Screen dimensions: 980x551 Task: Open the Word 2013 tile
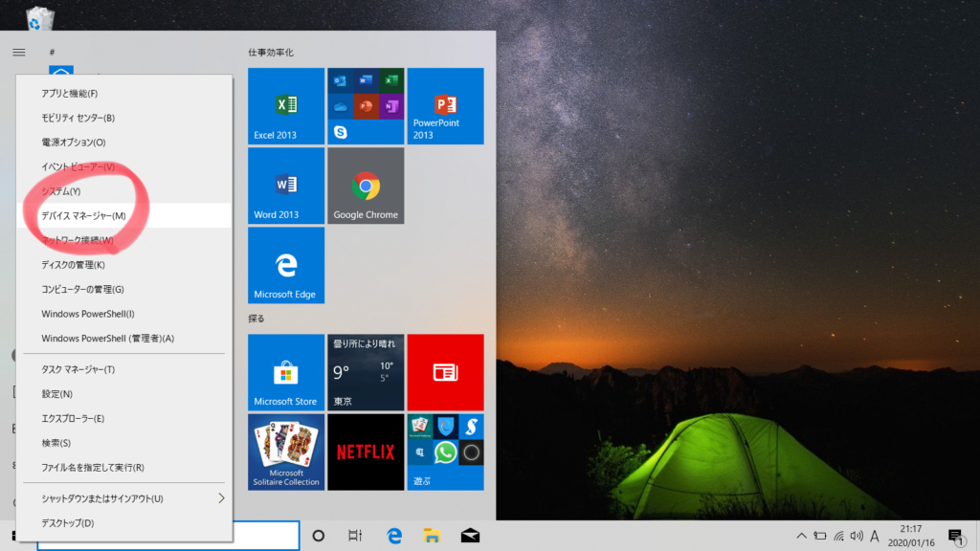pos(285,186)
